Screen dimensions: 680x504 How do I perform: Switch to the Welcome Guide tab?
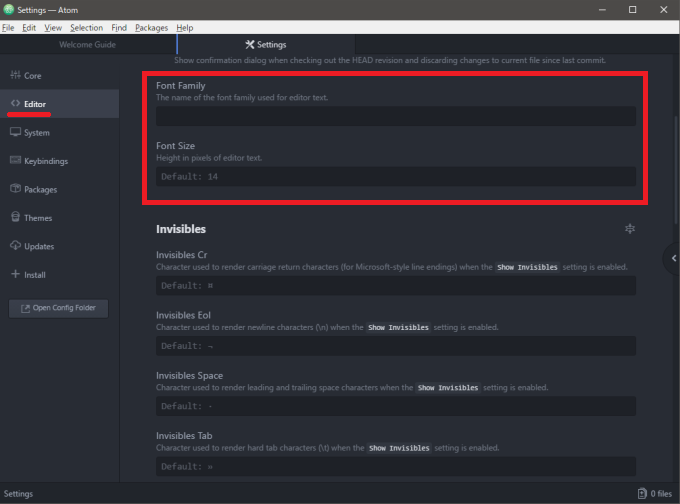(88, 45)
